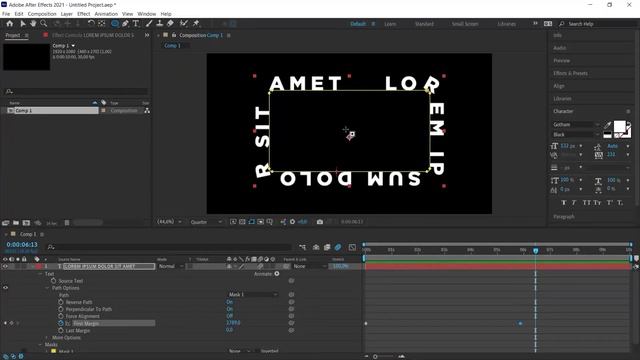Toggle the Reverse Path On value

(229, 302)
